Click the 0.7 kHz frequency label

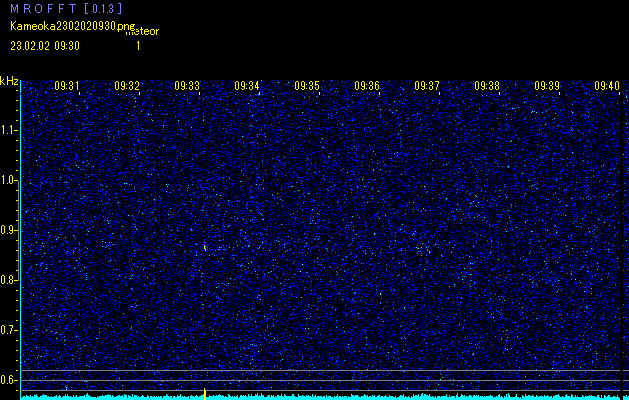tap(9, 330)
